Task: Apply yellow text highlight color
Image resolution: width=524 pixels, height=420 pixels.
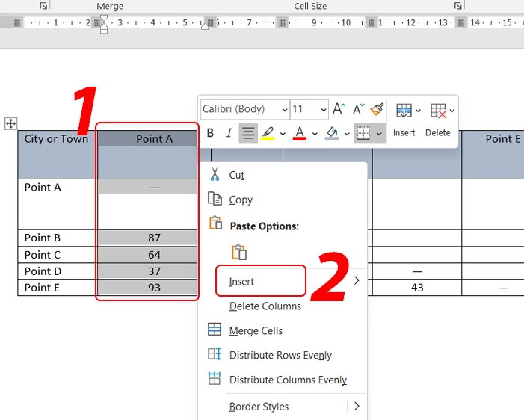Action: pyautogui.click(x=268, y=133)
